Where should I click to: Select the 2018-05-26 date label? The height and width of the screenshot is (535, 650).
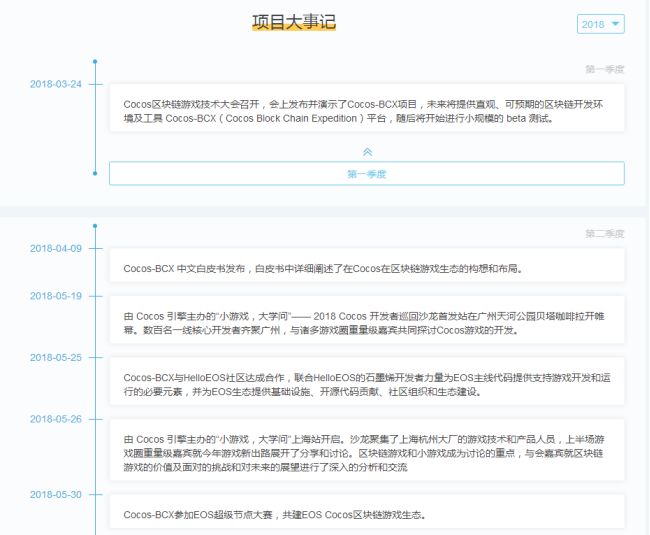coord(56,419)
